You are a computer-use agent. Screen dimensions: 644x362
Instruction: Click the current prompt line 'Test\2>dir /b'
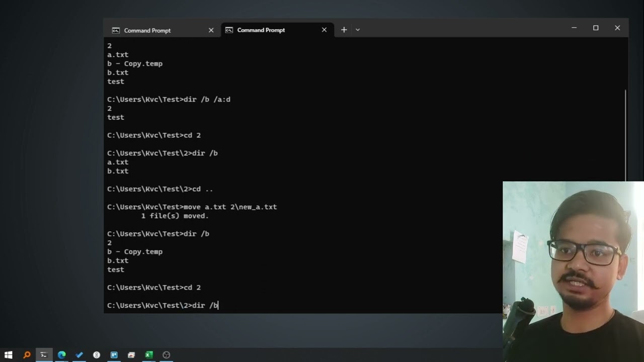coord(163,305)
